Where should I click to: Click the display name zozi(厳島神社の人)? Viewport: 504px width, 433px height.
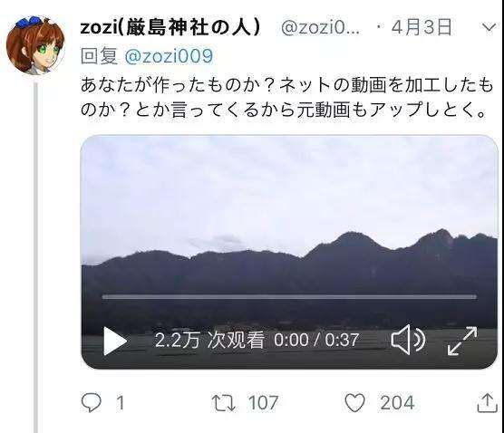pos(170,27)
